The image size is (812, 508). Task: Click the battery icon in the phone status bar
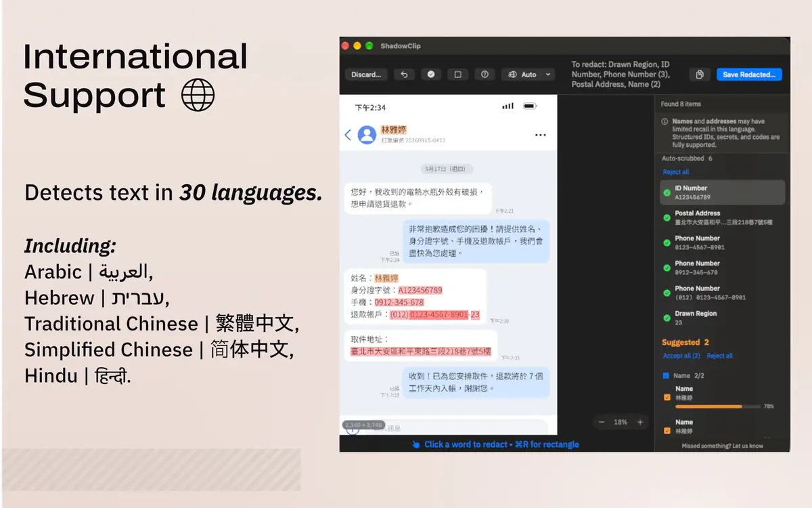click(x=530, y=106)
